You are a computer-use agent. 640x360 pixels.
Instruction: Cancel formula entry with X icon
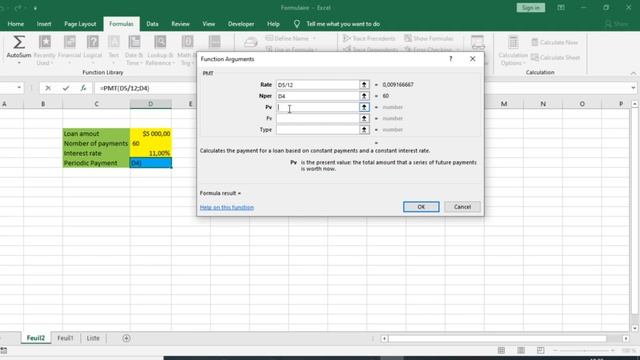coord(48,88)
